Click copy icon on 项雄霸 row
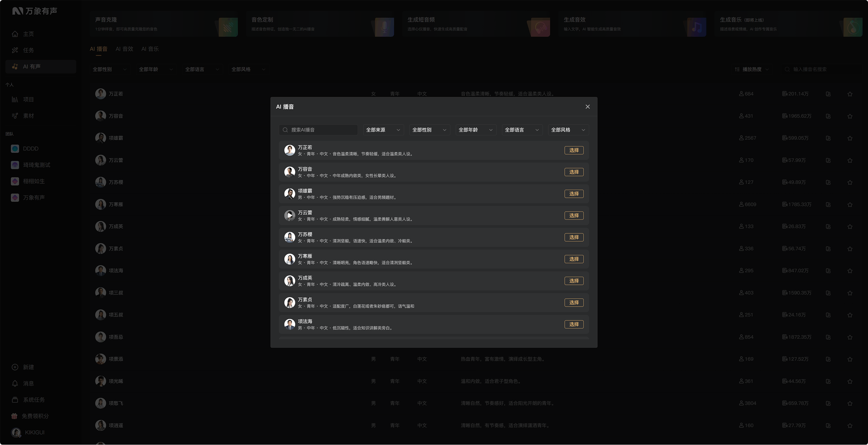This screenshot has width=868, height=445. pos(828,138)
